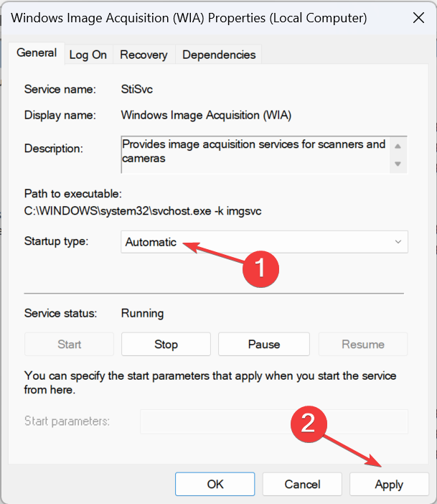Apply the startup type change

[389, 485]
